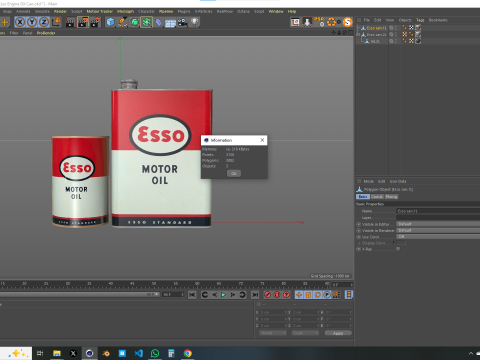Switch to Basic tab in Attributes

[363, 197]
